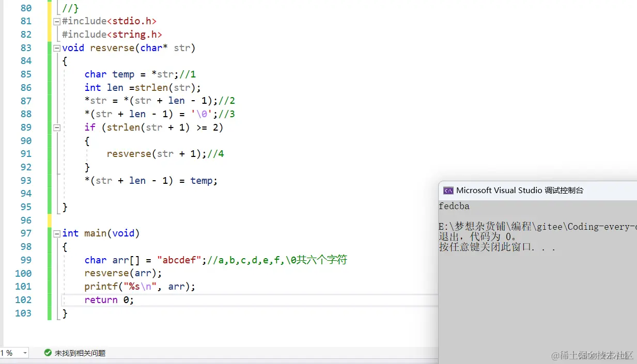This screenshot has width=637, height=364.
Task: Click line number 96 in the gutter
Action: click(x=26, y=220)
